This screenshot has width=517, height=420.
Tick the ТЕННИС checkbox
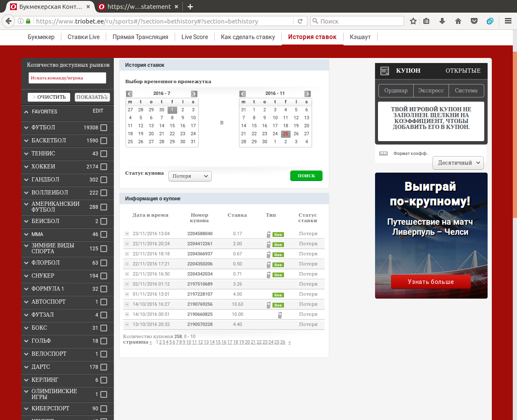click(104, 154)
